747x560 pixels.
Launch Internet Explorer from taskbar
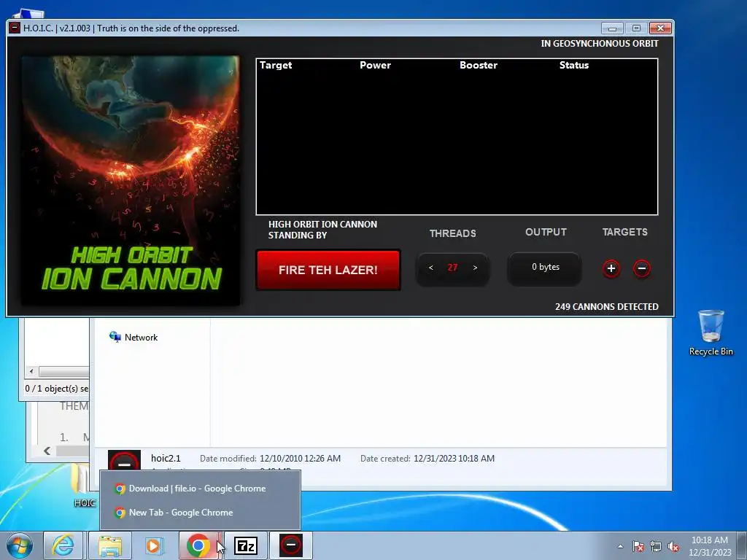(x=63, y=545)
